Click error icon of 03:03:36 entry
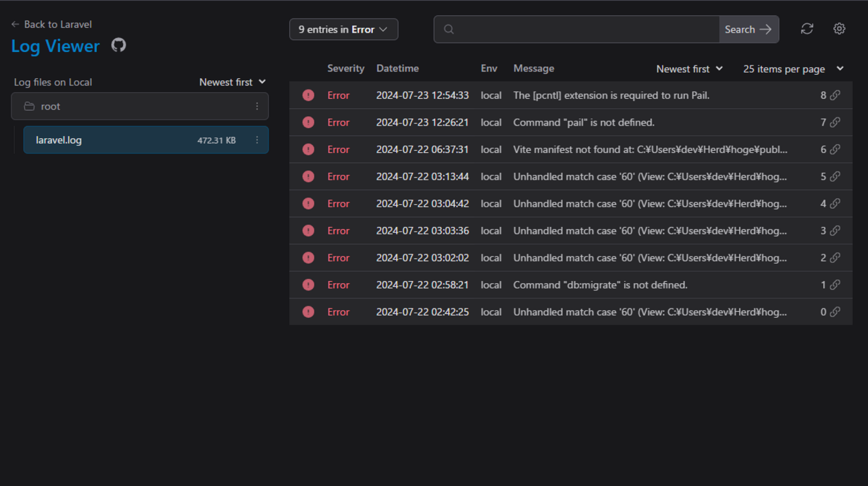Viewport: 868px width, 486px height. pos(308,230)
